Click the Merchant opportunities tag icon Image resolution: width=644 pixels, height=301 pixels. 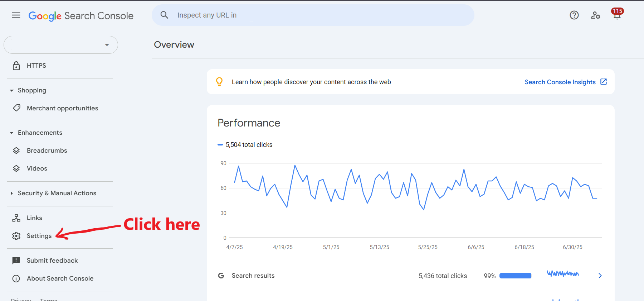tap(16, 108)
